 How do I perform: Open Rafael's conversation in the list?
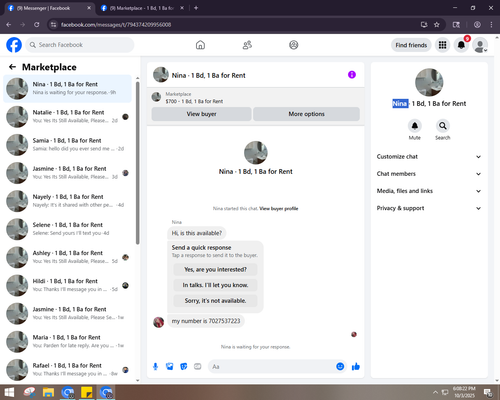pos(67,370)
